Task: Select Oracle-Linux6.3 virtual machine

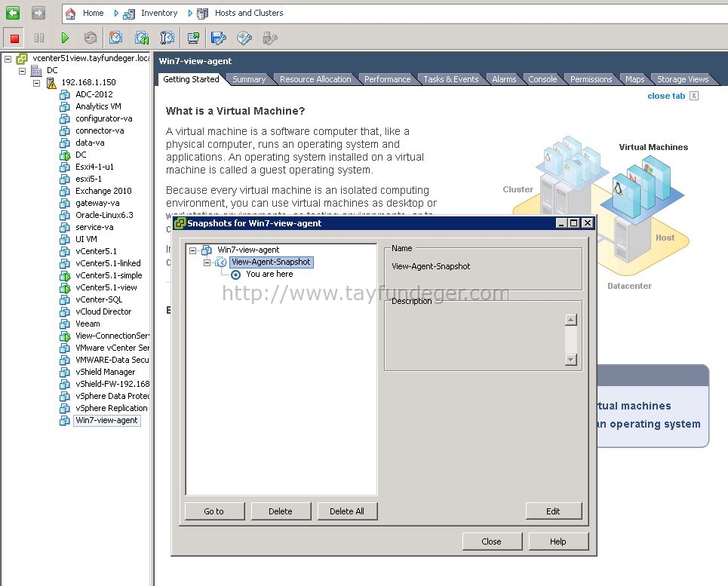Action: tap(104, 215)
